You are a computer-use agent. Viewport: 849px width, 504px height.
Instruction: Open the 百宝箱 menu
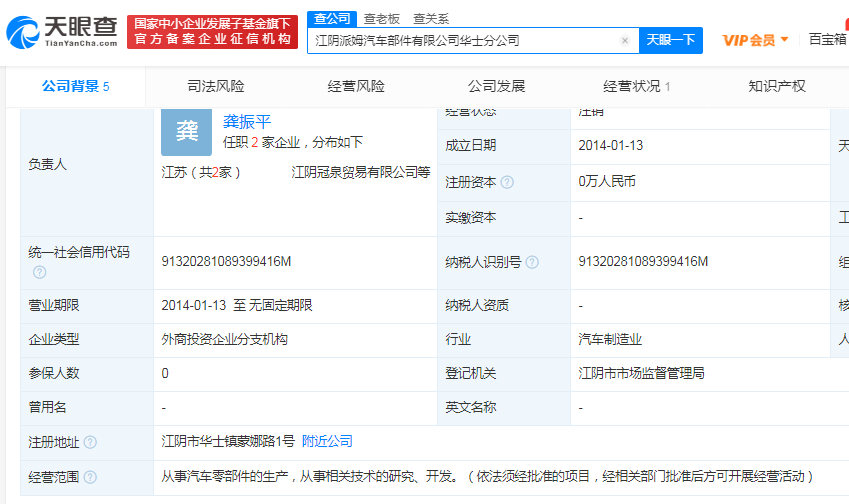tap(827, 39)
